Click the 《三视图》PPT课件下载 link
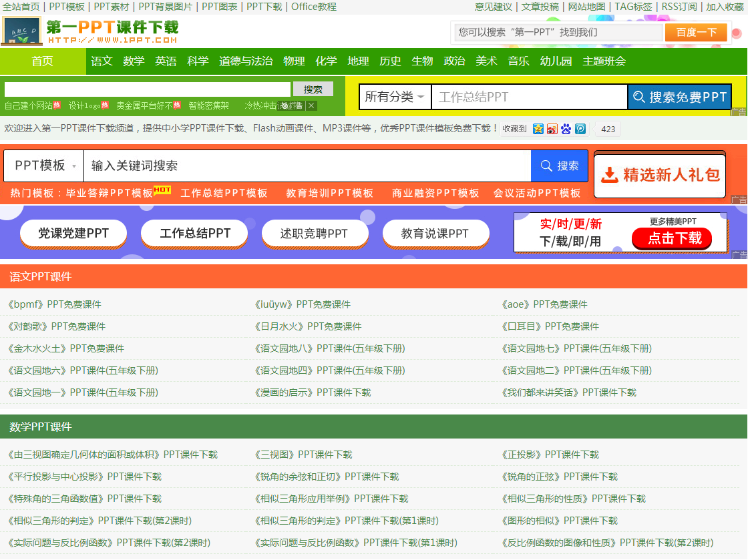 click(x=303, y=455)
